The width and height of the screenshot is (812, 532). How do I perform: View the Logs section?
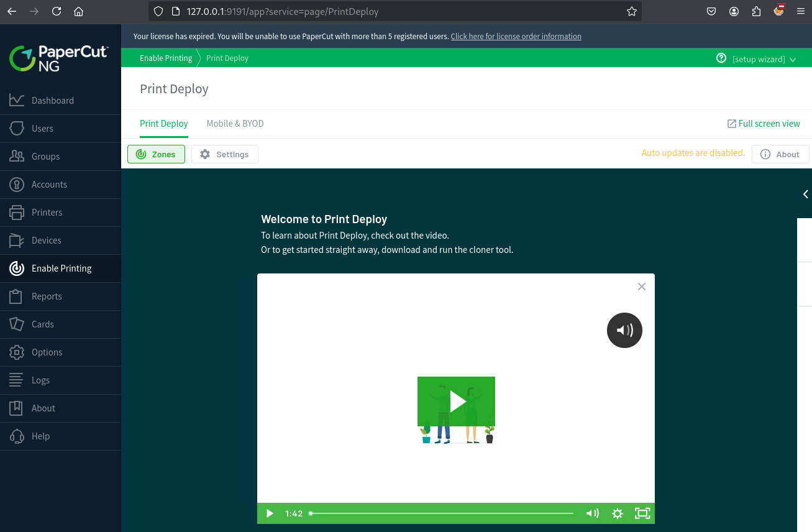(x=60, y=380)
